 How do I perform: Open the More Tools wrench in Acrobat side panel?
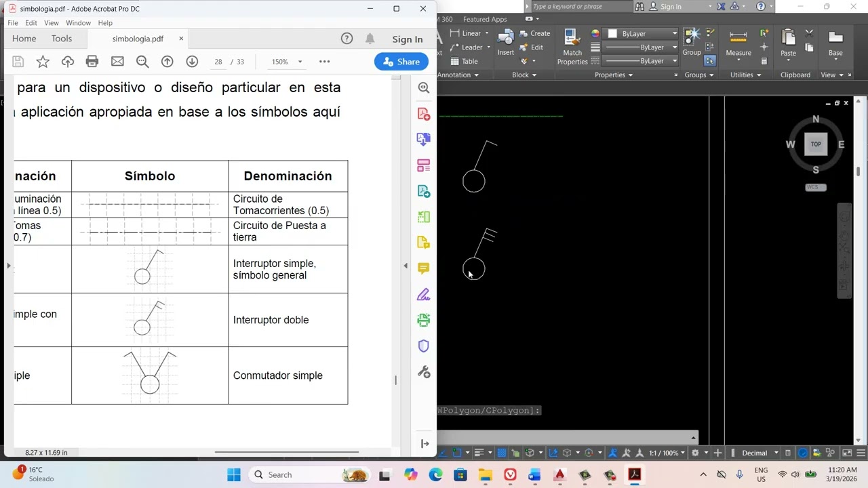click(x=424, y=371)
